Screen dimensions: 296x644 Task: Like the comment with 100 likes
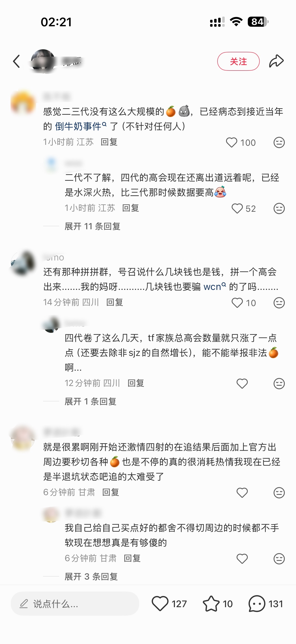pyautogui.click(x=231, y=143)
